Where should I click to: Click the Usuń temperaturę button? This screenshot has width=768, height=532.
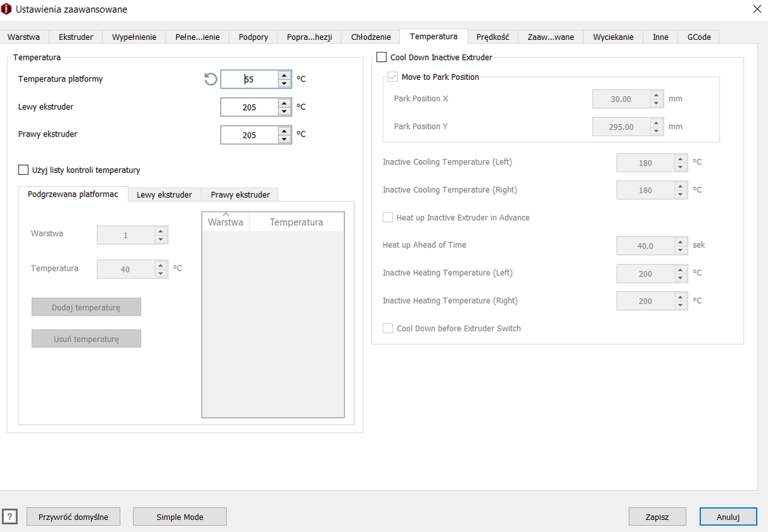87,338
